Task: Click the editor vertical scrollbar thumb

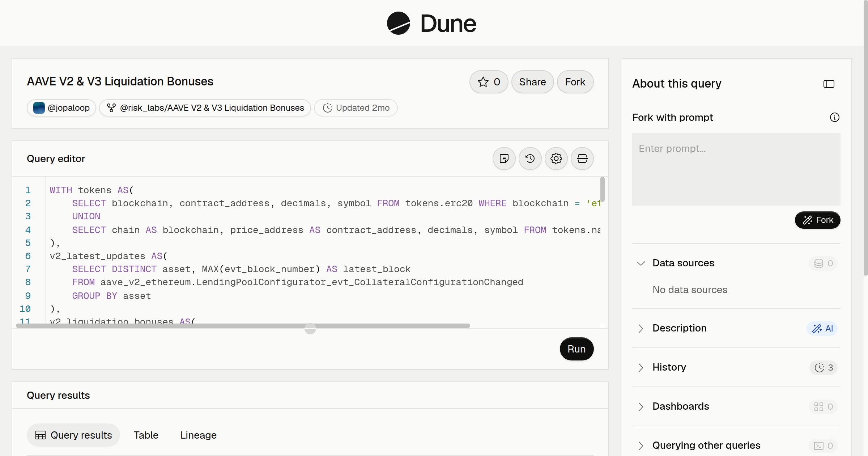Action: 602,189
